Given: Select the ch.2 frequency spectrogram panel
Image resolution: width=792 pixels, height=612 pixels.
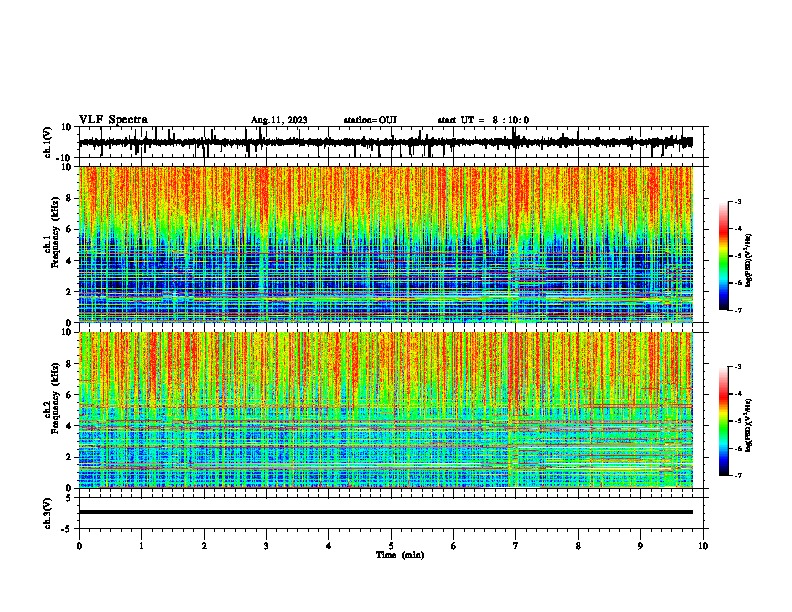Looking at the screenshot, I should (x=391, y=410).
